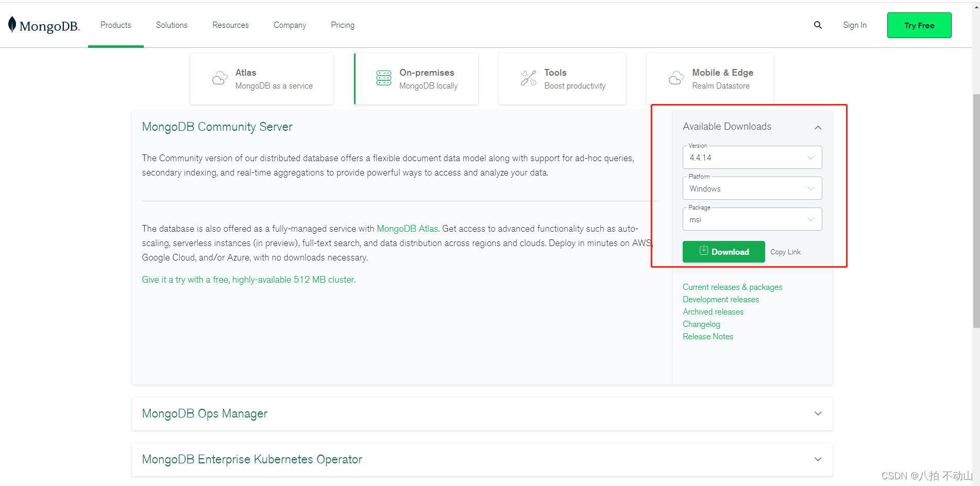Click the page vertical scrollbar
This screenshot has height=486, width=980.
tap(976, 211)
